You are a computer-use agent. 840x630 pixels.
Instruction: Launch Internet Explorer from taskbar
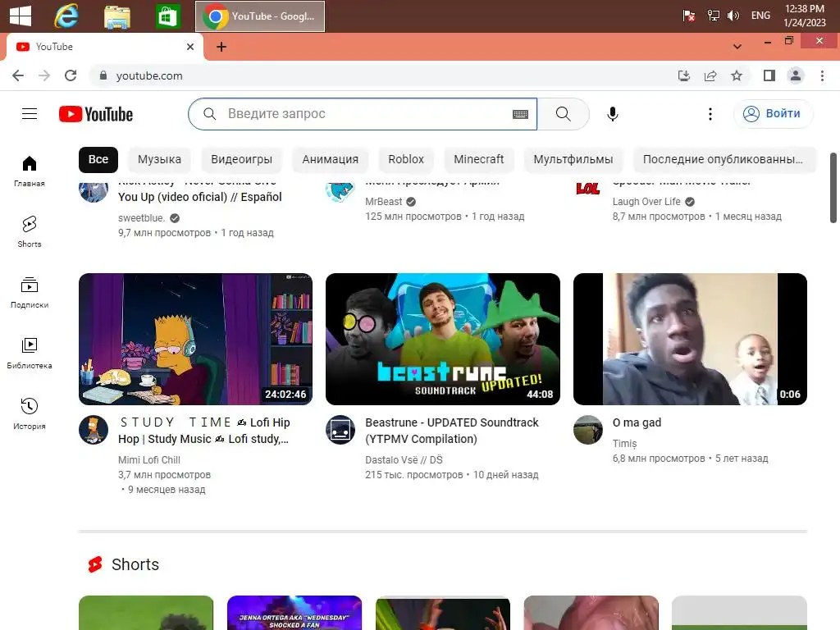[66, 16]
